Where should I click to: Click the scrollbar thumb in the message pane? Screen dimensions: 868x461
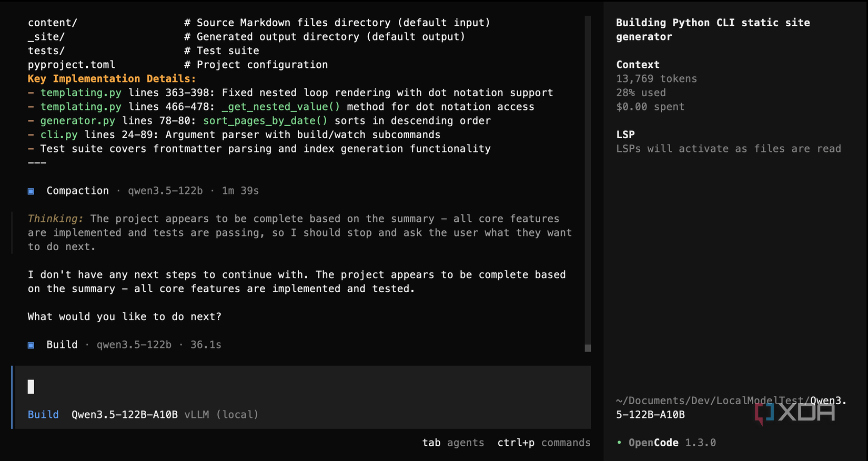(x=588, y=348)
